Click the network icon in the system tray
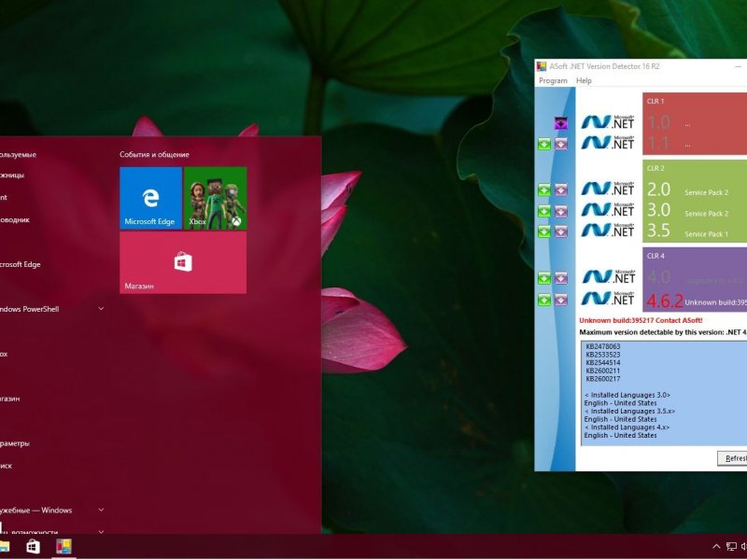 pyautogui.click(x=731, y=547)
